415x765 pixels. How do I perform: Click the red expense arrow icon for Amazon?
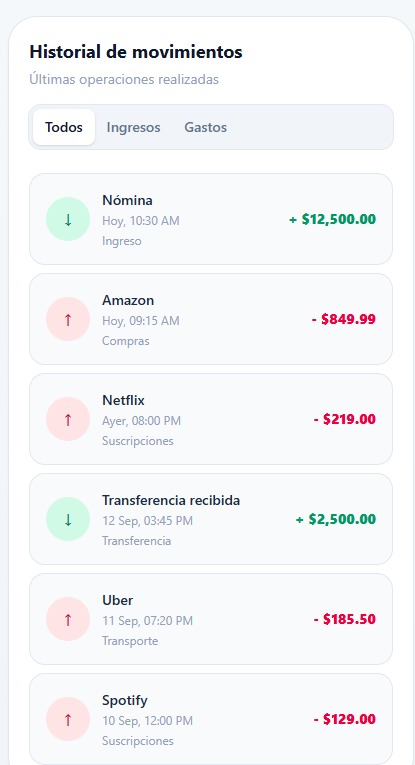(x=68, y=319)
